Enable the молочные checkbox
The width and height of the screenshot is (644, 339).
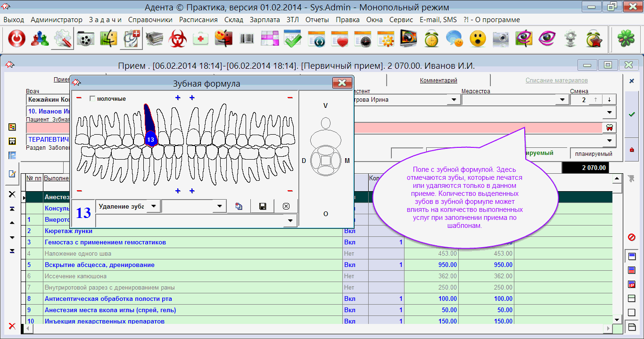pyautogui.click(x=92, y=99)
